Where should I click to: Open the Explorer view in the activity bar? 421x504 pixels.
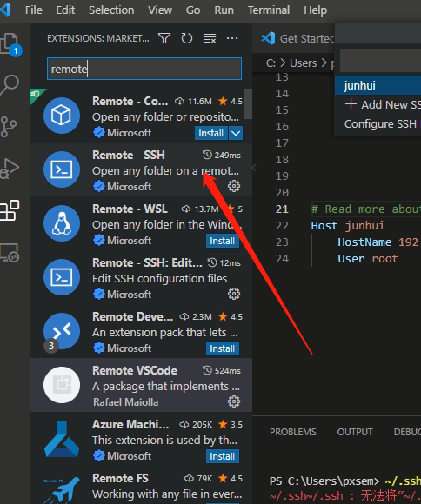pyautogui.click(x=10, y=44)
